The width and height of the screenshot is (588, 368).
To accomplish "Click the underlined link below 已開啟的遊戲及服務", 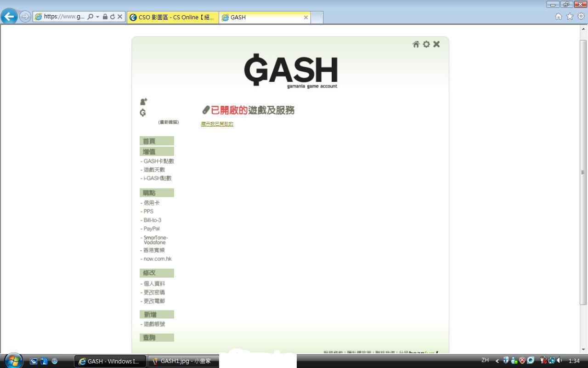I will (217, 124).
